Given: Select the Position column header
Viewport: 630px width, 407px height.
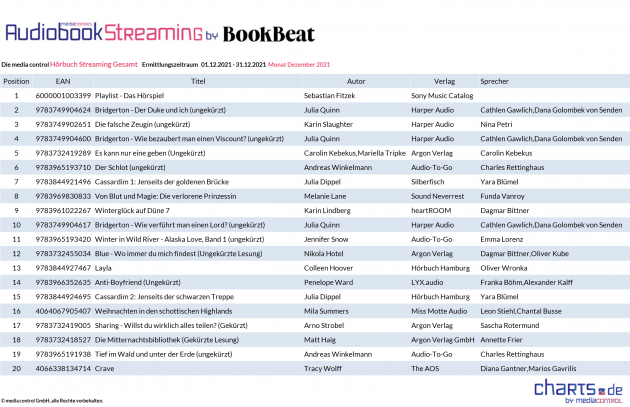Looking at the screenshot, I should coord(16,80).
